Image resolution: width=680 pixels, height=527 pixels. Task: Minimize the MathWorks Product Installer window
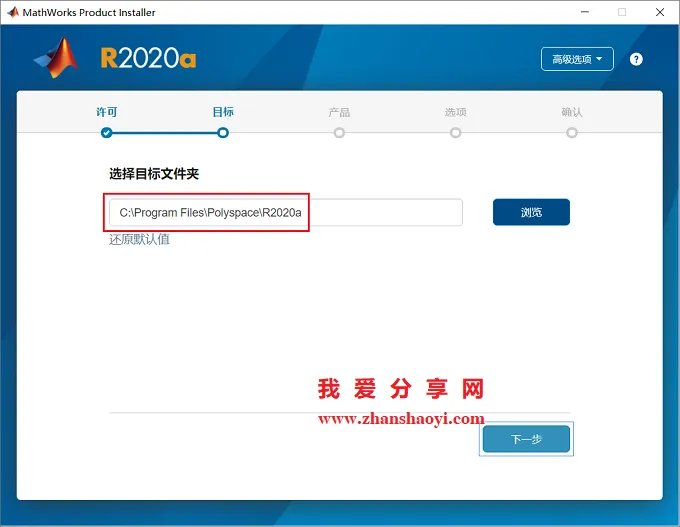pos(585,12)
